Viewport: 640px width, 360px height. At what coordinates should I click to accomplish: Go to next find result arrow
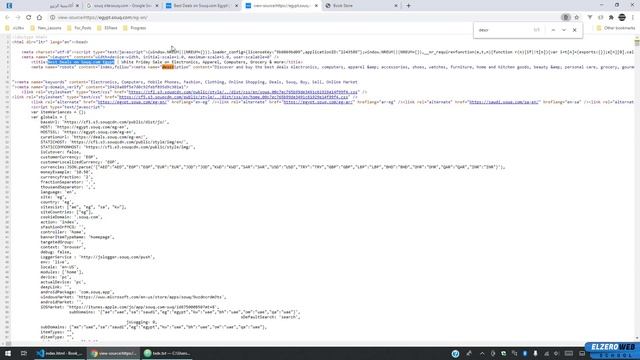coord(564,30)
